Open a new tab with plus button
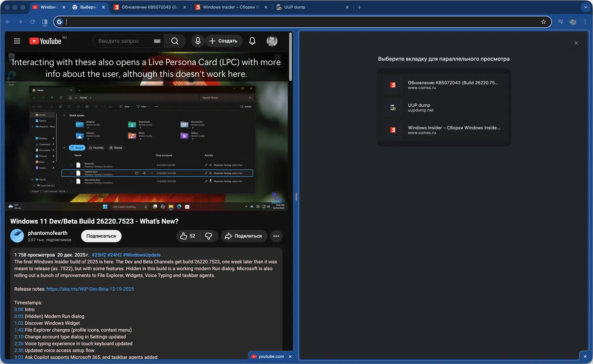Screen dimensions: 593x364 click(359, 7)
